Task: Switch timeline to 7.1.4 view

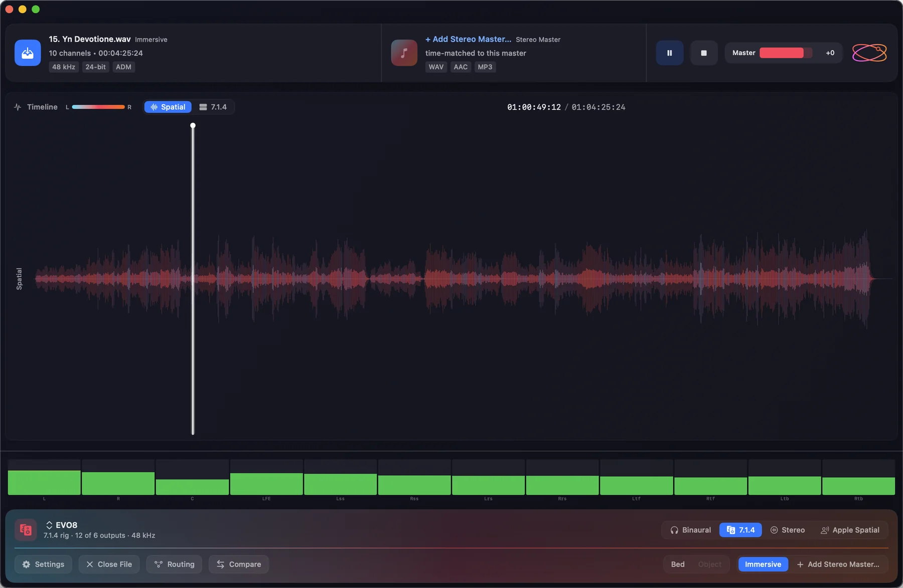Action: tap(213, 107)
